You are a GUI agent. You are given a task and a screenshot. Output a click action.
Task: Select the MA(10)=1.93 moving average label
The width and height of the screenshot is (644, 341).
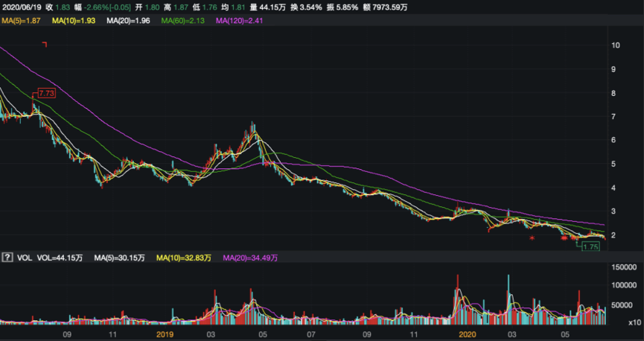pyautogui.click(x=74, y=21)
